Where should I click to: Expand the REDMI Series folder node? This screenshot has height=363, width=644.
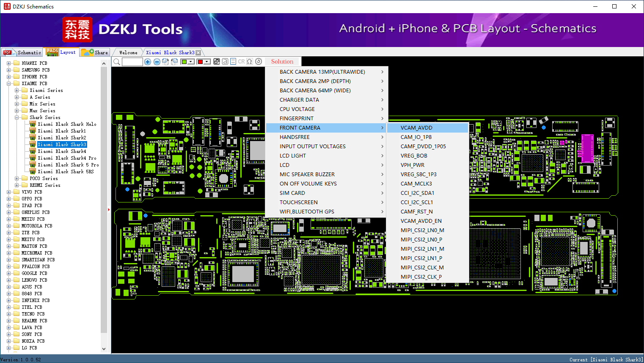tap(17, 185)
